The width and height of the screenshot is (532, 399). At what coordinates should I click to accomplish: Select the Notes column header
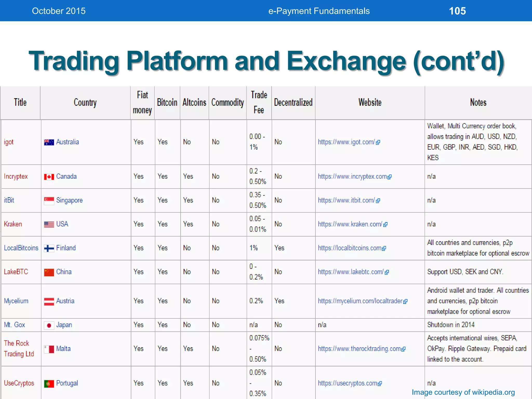[478, 103]
